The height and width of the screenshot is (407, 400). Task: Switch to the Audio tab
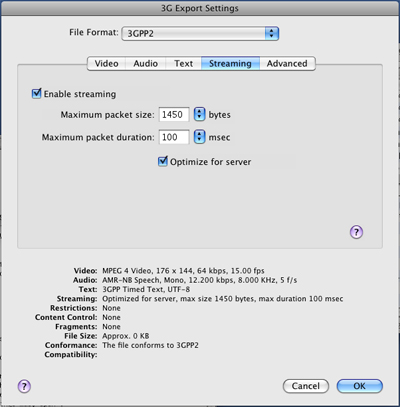coord(145,63)
